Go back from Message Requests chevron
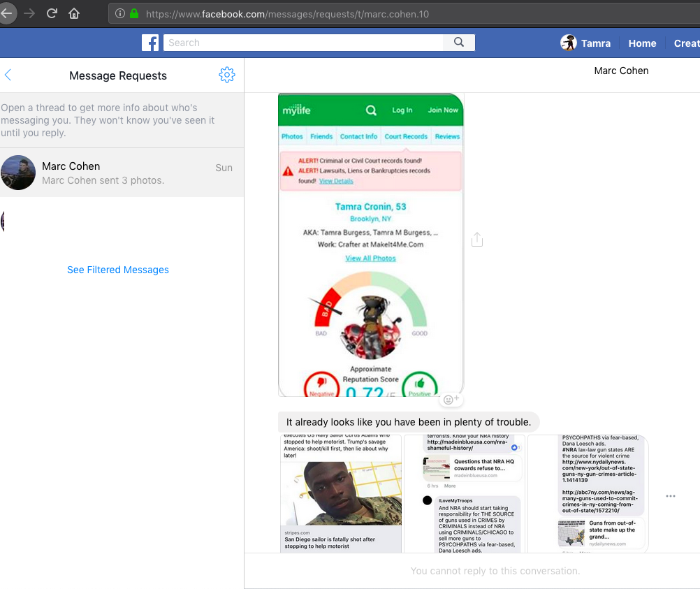This screenshot has width=700, height=589. 8,75
